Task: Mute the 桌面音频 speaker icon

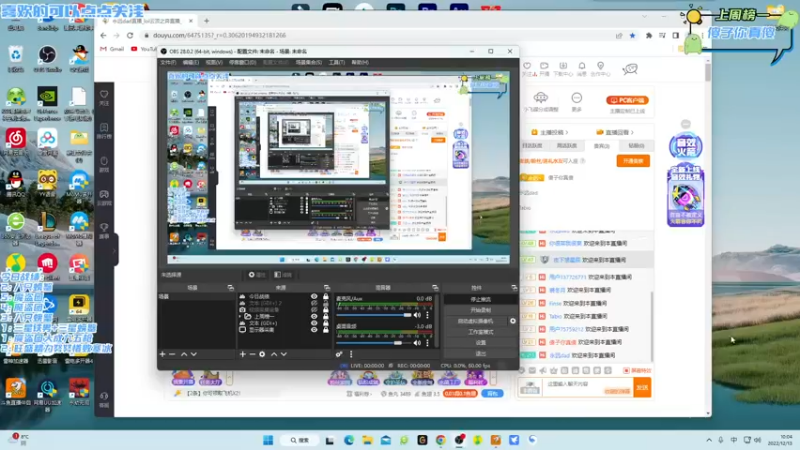Action: pos(417,343)
